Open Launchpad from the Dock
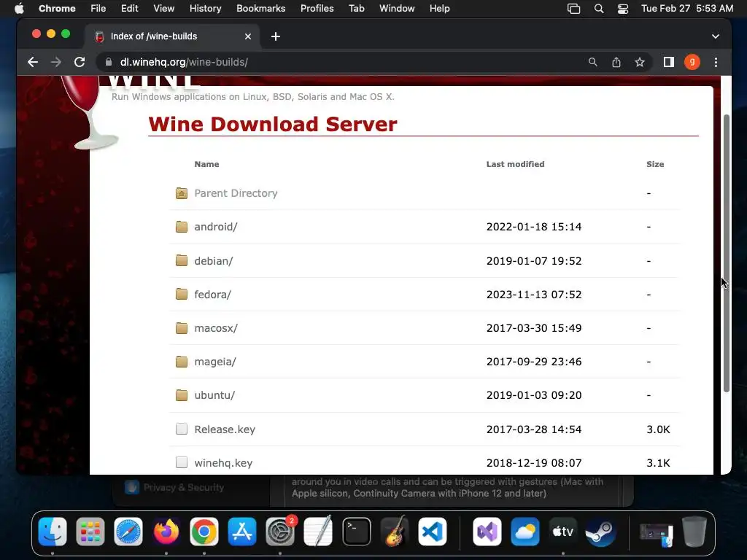Screen dimensions: 747x560 pos(90,532)
